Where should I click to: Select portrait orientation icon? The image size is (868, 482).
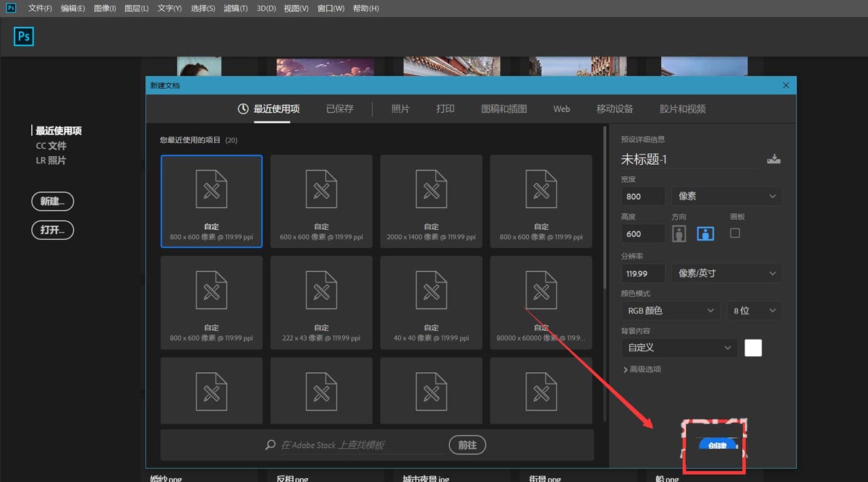coord(678,233)
